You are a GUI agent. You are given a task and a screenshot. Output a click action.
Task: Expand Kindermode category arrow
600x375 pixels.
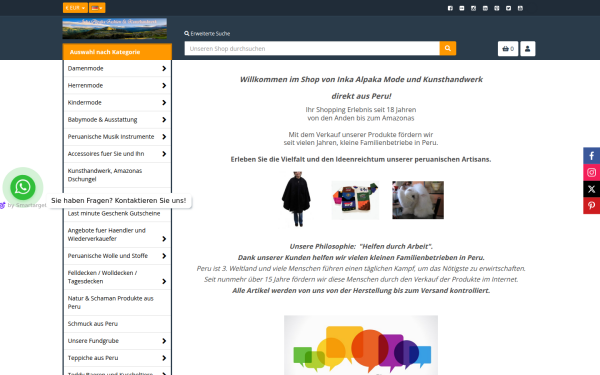tap(164, 103)
